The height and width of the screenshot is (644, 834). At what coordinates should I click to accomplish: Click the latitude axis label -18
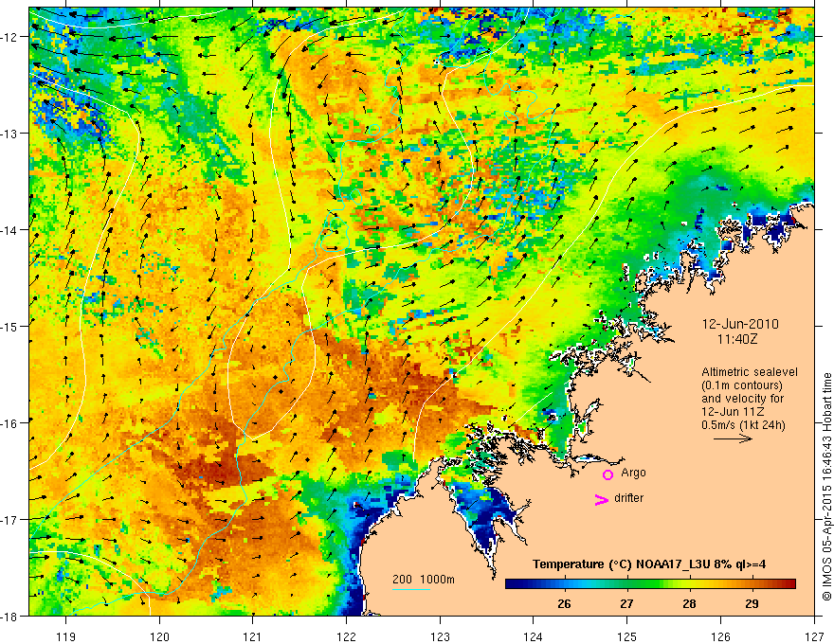(10, 617)
